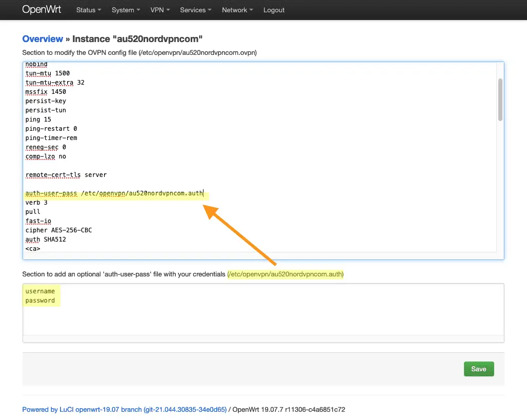The width and height of the screenshot is (527, 420).
Task: Click the OpenWrt logo
Action: (42, 9)
